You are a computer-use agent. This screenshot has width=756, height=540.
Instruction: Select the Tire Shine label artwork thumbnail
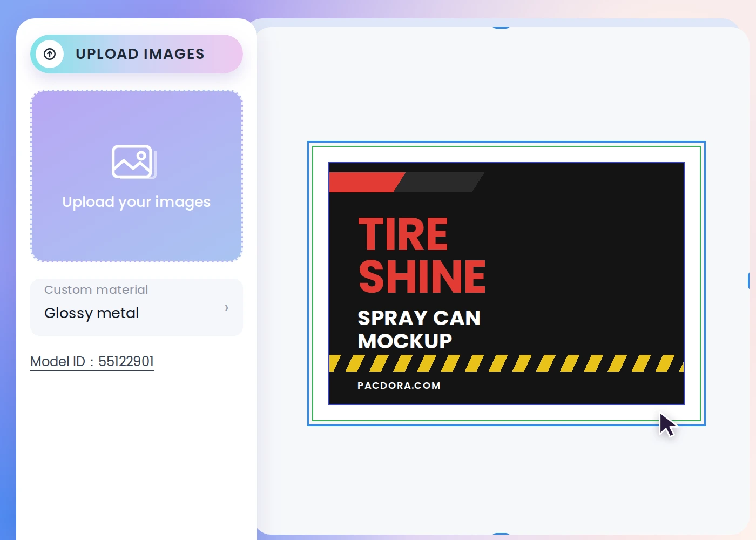(507, 283)
